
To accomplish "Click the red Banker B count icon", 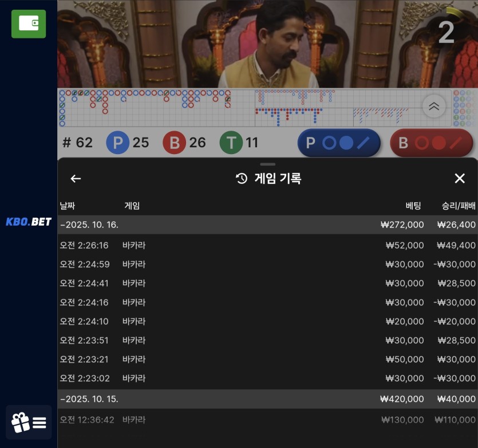I will click(x=174, y=143).
